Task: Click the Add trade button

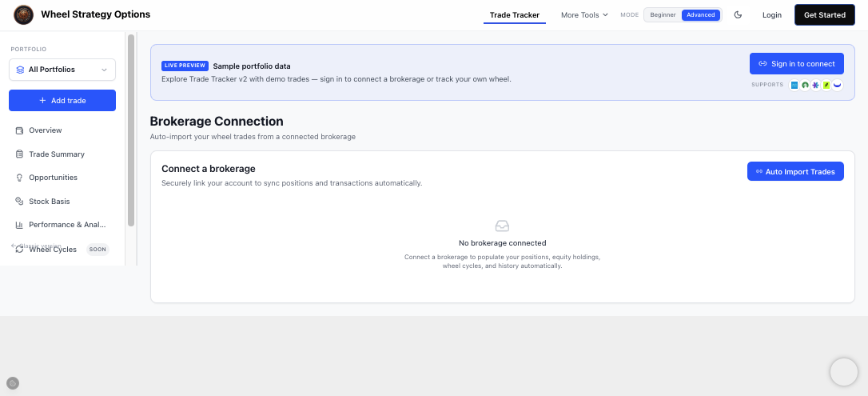Action: [x=62, y=101]
